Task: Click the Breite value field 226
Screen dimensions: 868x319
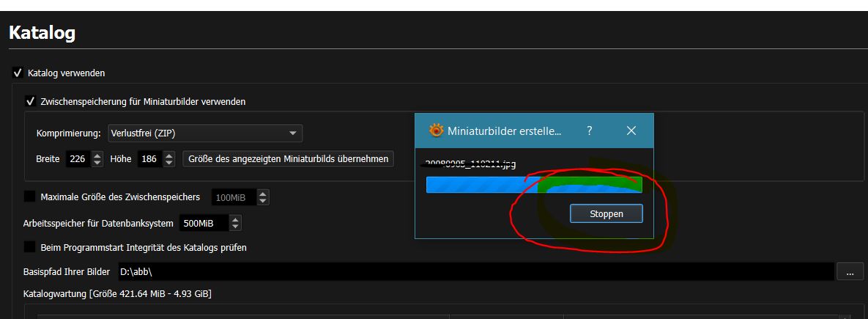Action: (x=78, y=159)
